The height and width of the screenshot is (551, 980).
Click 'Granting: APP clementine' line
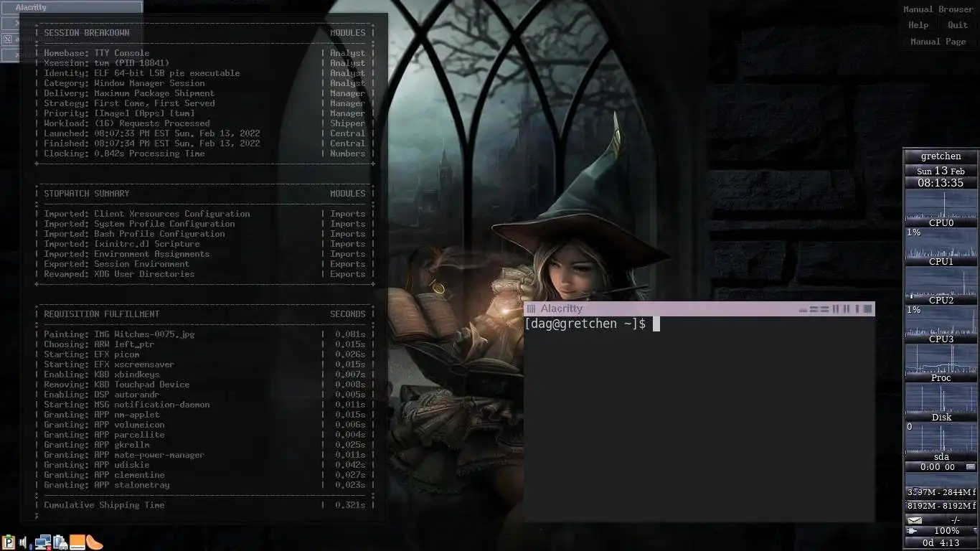(104, 475)
